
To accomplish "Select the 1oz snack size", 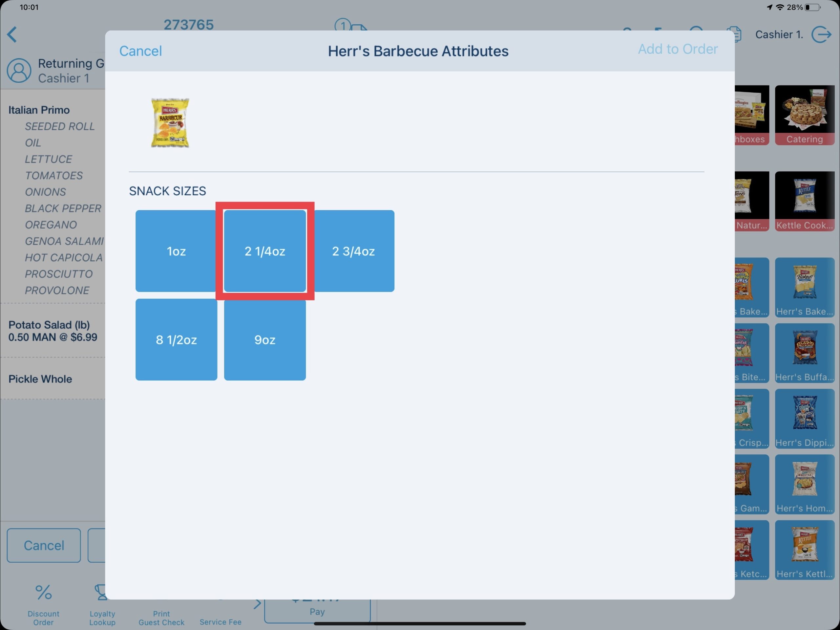I will pyautogui.click(x=176, y=251).
